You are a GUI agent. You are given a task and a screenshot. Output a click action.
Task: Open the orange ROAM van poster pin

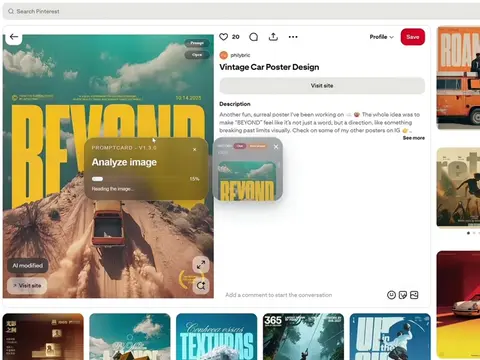pyautogui.click(x=458, y=78)
